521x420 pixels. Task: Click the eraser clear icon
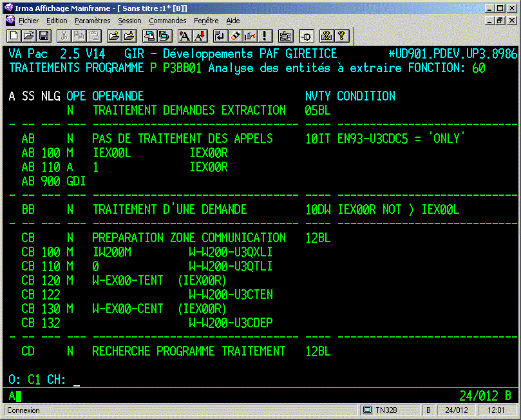pos(235,36)
